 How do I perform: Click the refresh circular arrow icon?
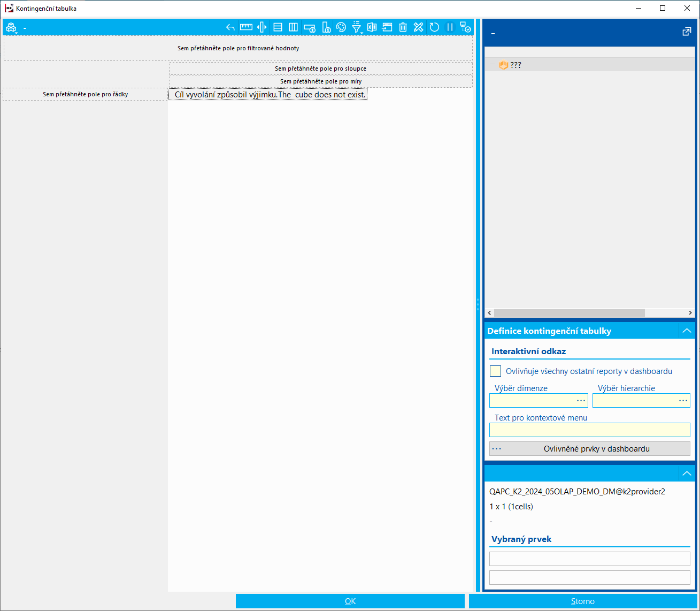coord(434,27)
